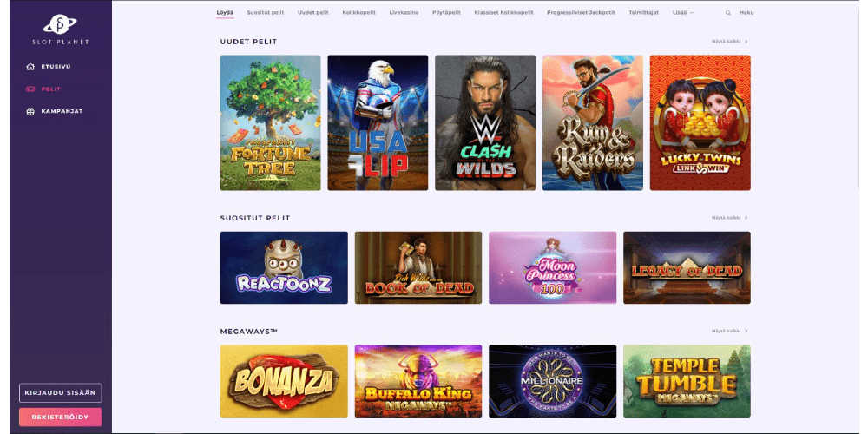Click the Etusivu home icon

coord(30,67)
